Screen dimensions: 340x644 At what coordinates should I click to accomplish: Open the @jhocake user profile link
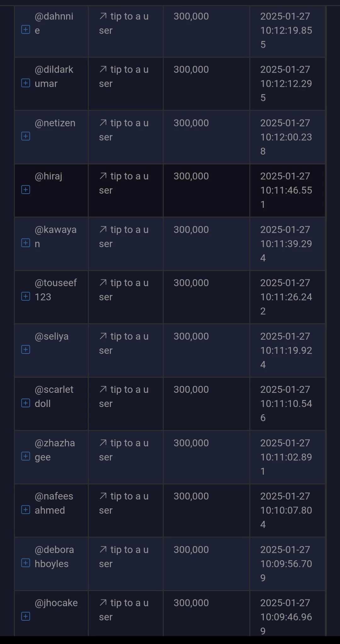56,603
